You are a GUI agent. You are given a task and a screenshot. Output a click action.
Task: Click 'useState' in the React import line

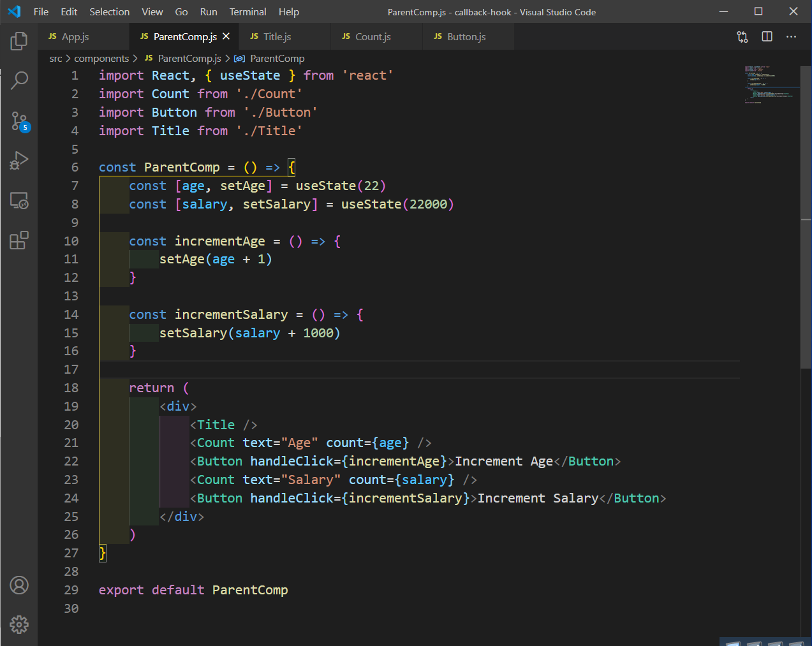click(250, 75)
